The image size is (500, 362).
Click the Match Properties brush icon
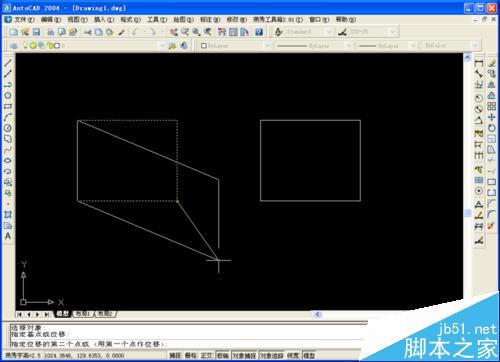coord(121,32)
